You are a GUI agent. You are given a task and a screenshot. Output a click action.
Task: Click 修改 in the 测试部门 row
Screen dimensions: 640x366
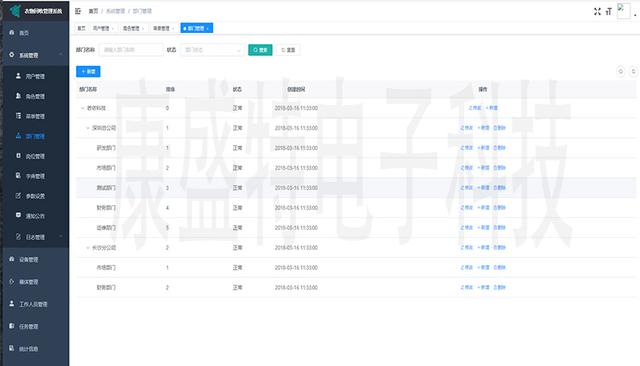pos(466,188)
